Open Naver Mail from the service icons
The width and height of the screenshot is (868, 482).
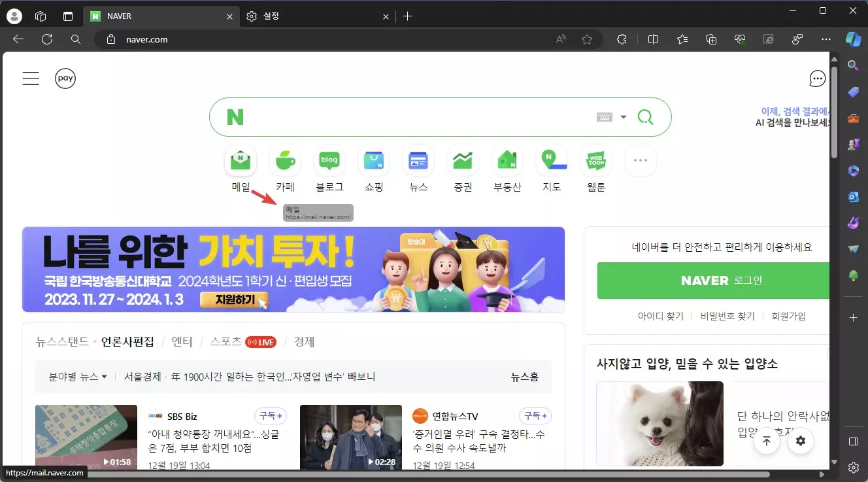[241, 160]
